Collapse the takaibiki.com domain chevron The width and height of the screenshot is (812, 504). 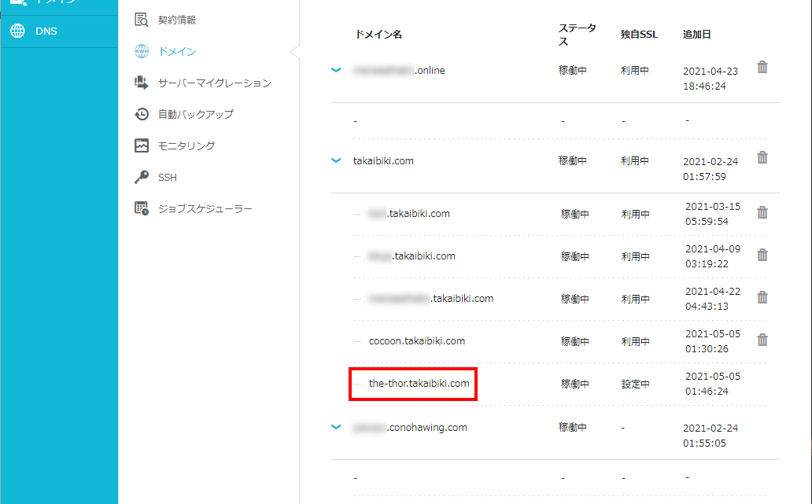(336, 160)
